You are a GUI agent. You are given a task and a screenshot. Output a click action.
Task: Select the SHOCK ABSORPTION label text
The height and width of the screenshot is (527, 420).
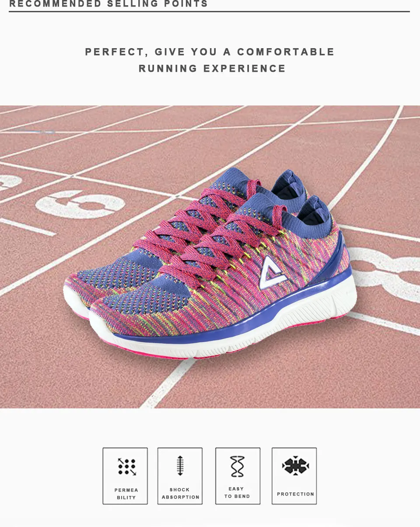click(180, 493)
